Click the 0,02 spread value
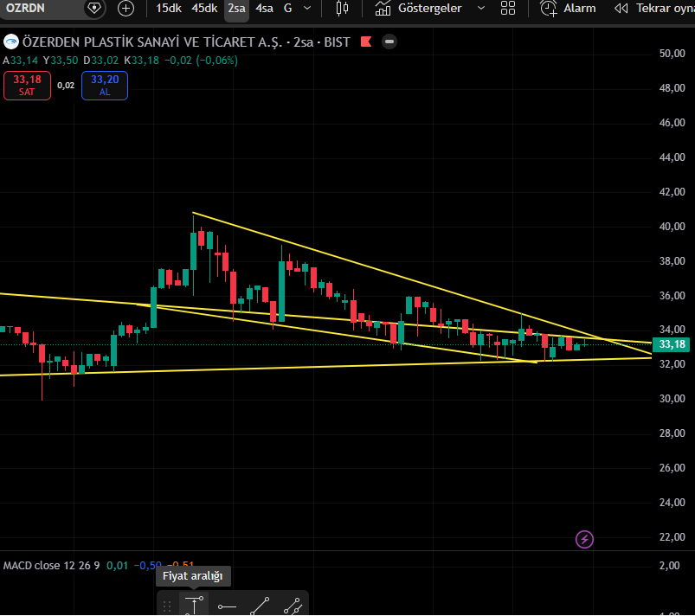This screenshot has width=695, height=616. 66,86
